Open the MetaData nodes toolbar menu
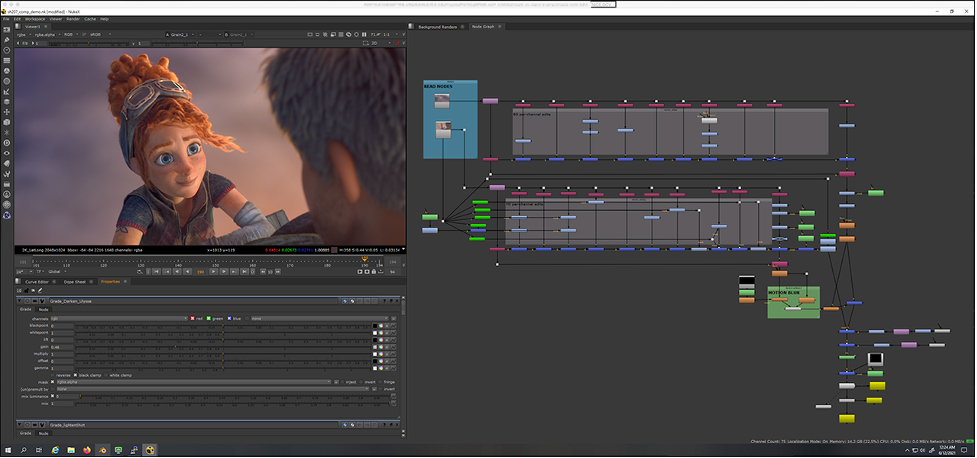The image size is (977, 458). (x=7, y=163)
